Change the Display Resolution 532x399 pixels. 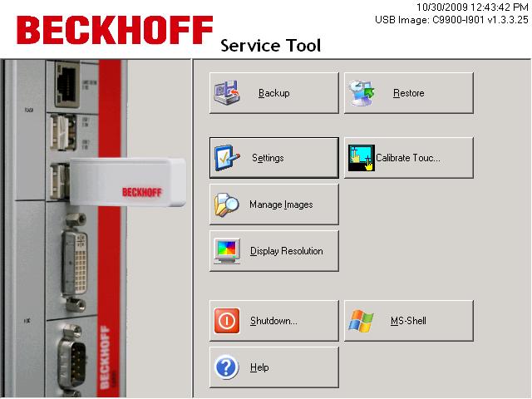pyautogui.click(x=273, y=251)
